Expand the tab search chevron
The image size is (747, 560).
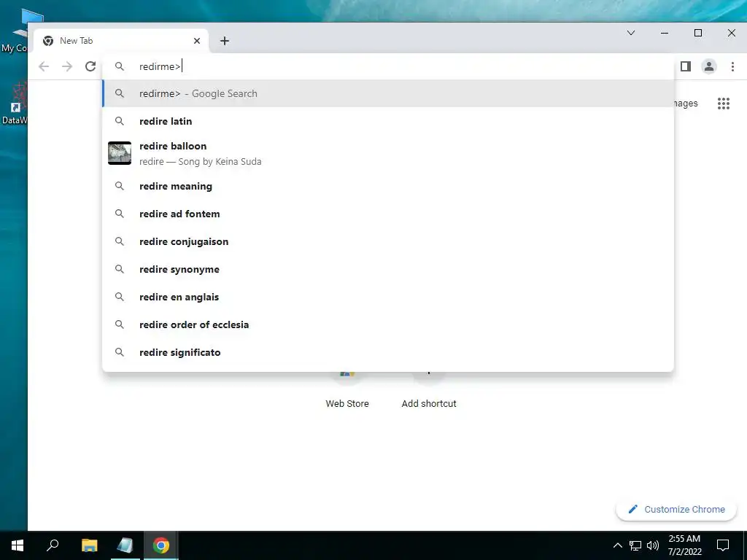pos(631,33)
